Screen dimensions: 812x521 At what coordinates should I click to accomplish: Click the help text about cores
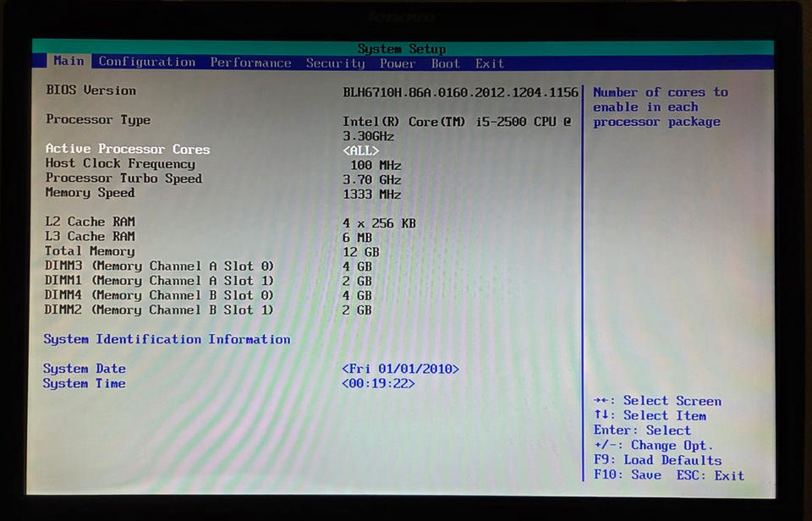[661, 107]
